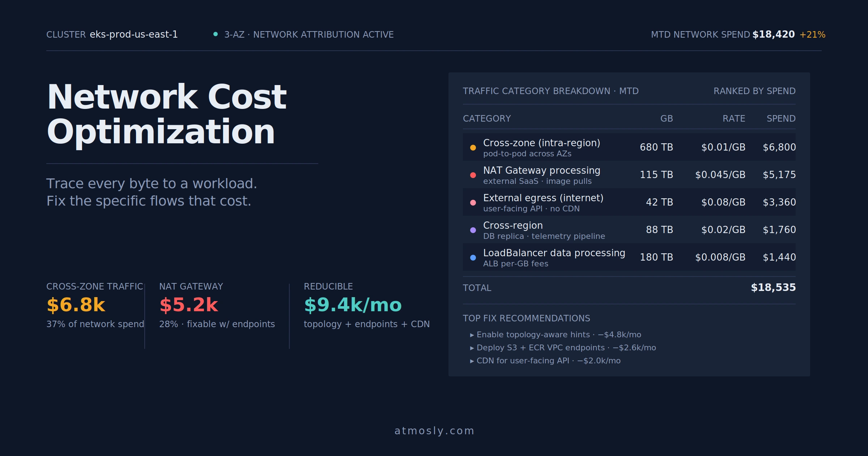Click 'pod-to-pod across AZs' subtext
The width and height of the screenshot is (868, 456).
pos(527,154)
